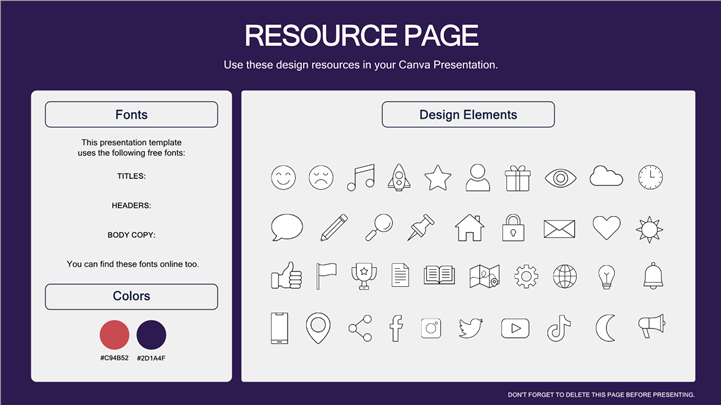Click the crescent moon icon

[x=605, y=326]
